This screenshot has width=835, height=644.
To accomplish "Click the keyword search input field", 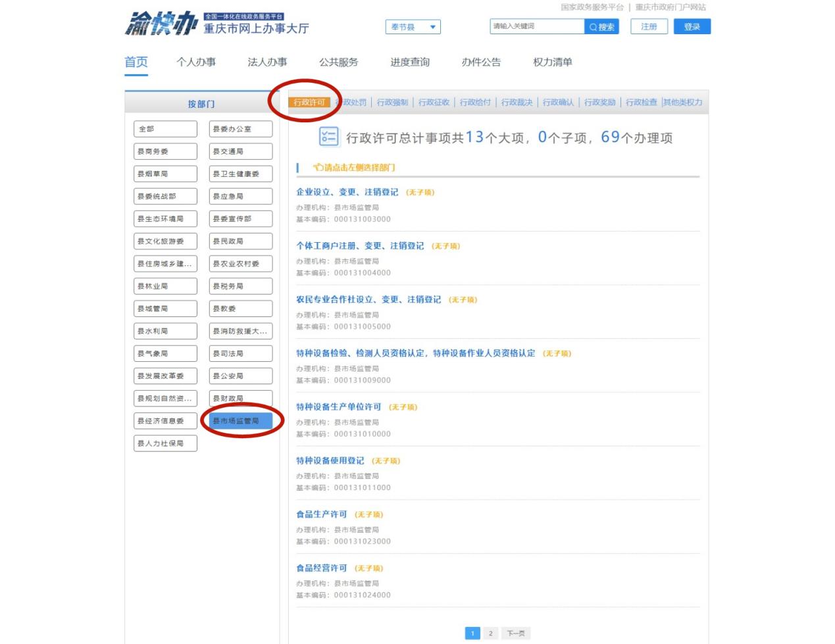I will [x=536, y=26].
